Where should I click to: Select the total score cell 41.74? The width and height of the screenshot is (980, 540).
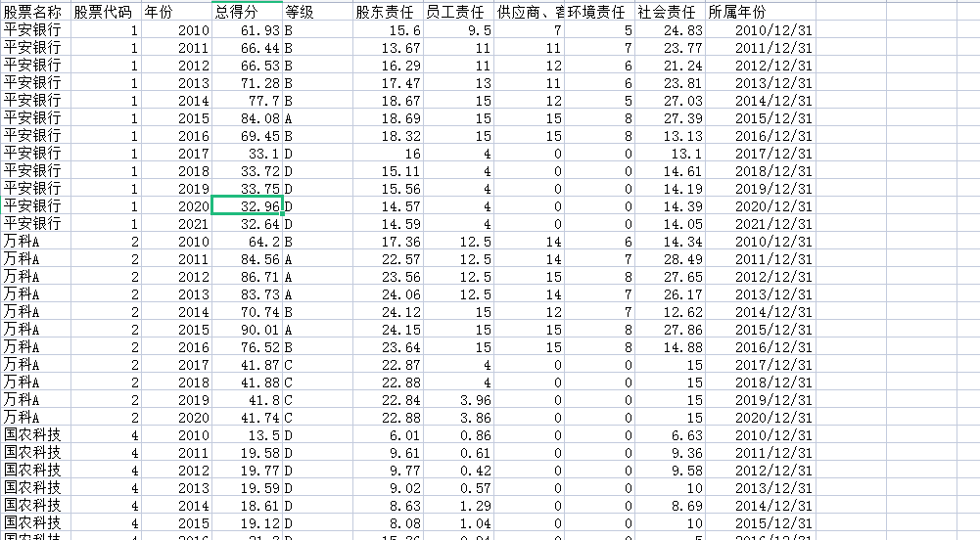247,418
